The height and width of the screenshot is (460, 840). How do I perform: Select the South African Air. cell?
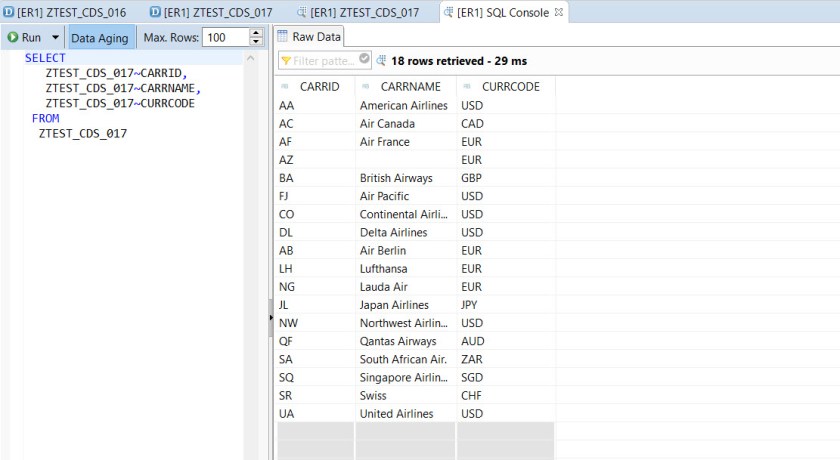click(x=406, y=359)
